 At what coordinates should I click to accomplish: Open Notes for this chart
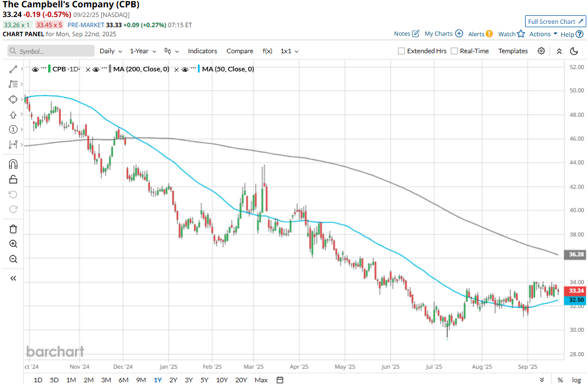[x=406, y=33]
